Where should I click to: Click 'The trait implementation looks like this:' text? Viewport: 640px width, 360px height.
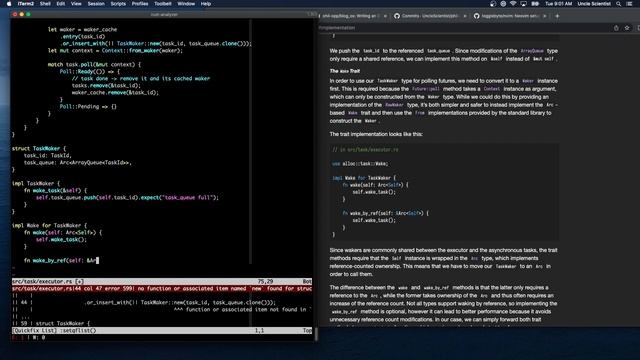click(x=376, y=134)
